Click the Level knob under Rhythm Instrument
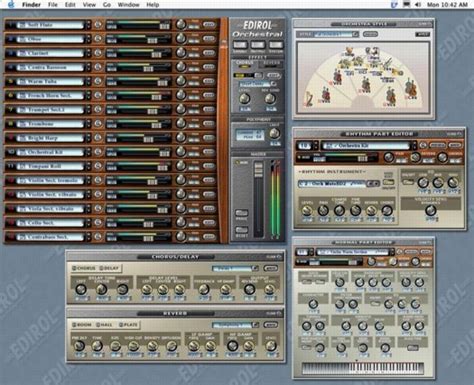This screenshot has width=474, height=385. pyautogui.click(x=306, y=210)
